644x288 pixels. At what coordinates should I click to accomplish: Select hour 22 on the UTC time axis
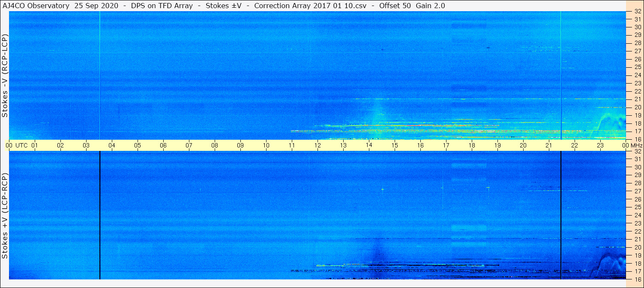[x=575, y=145]
